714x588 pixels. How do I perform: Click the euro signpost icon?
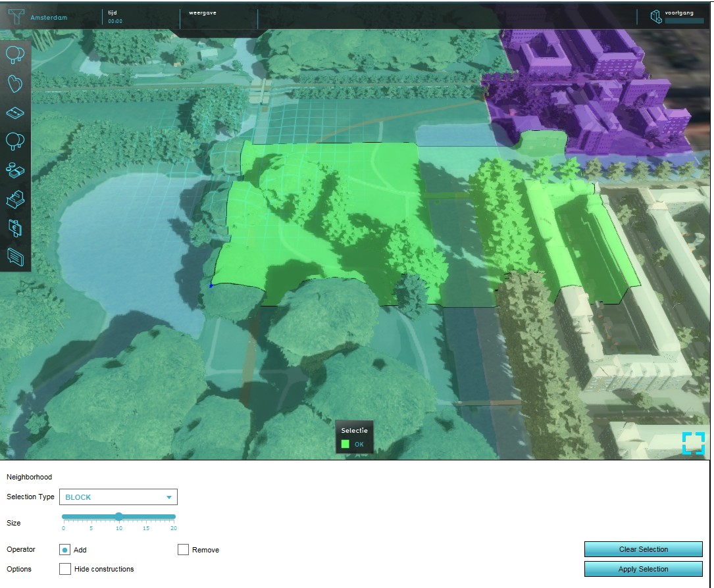[16, 227]
